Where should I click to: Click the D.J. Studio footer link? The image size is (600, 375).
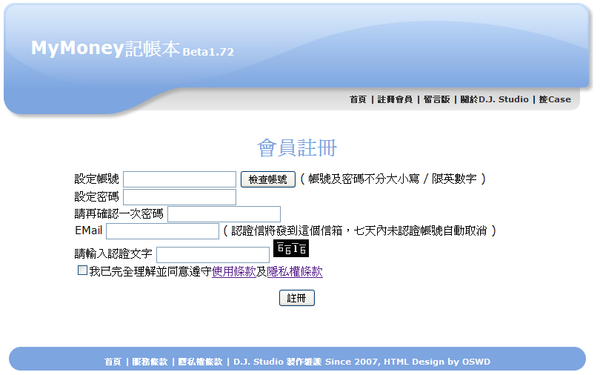pyautogui.click(x=258, y=362)
